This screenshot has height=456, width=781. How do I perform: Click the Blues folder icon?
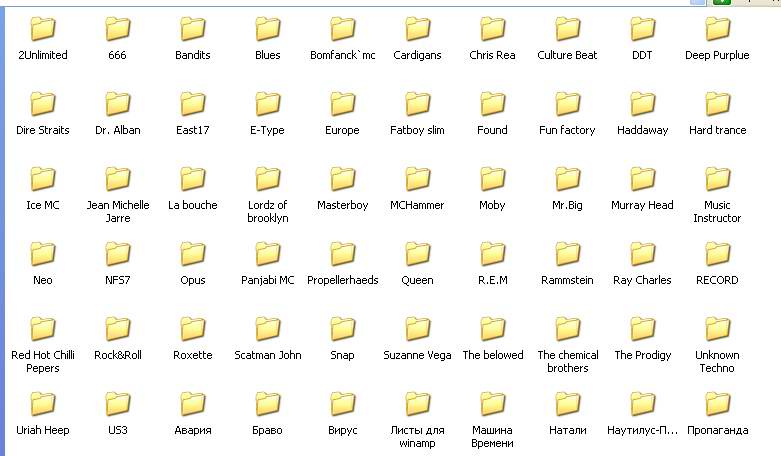tap(268, 28)
